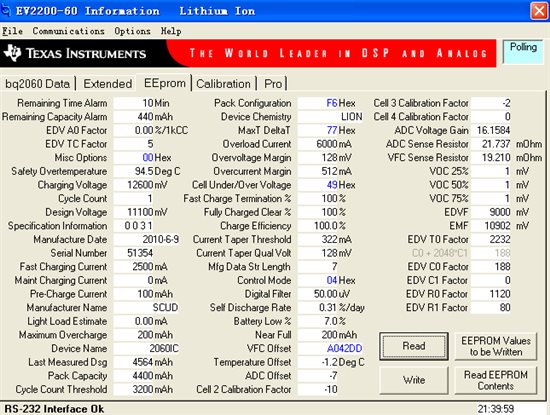The image size is (550, 415).
Task: Click the app icon in title bar
Action: tap(6, 11)
